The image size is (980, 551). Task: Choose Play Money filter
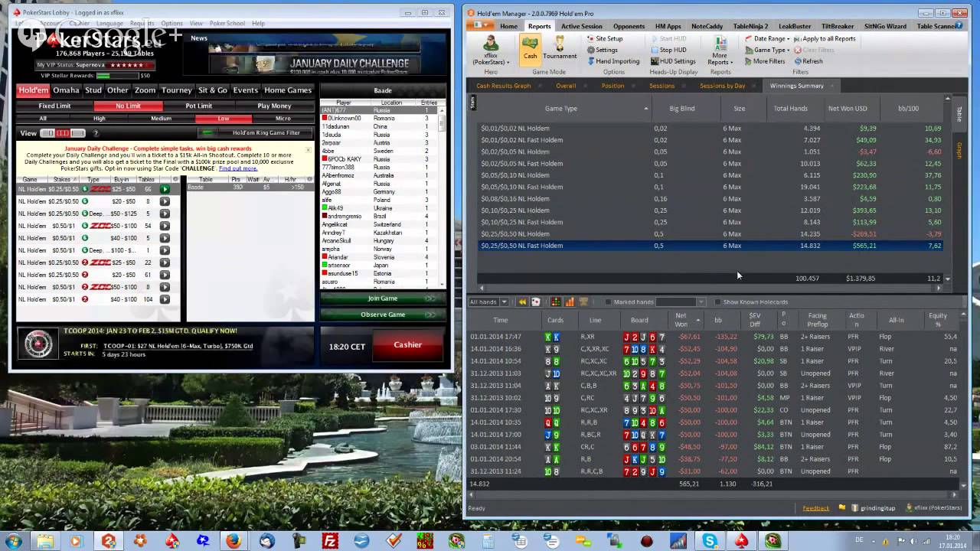click(x=274, y=106)
